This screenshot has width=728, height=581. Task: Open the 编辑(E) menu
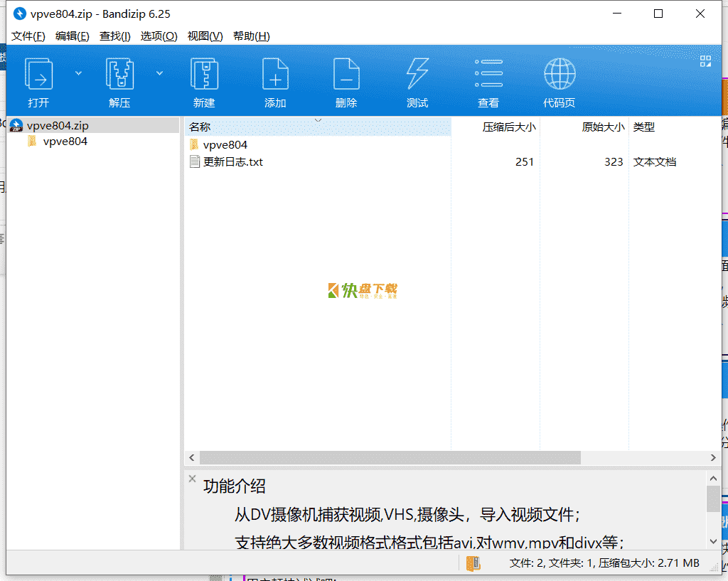tap(72, 36)
